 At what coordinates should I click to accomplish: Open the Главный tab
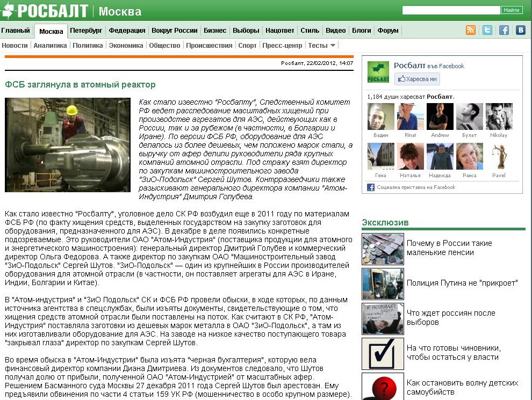pyautogui.click(x=16, y=31)
